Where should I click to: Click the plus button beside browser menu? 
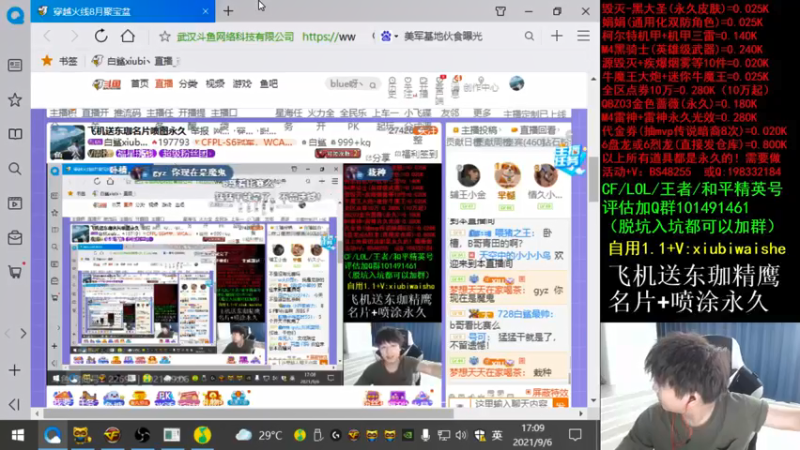pos(557,36)
